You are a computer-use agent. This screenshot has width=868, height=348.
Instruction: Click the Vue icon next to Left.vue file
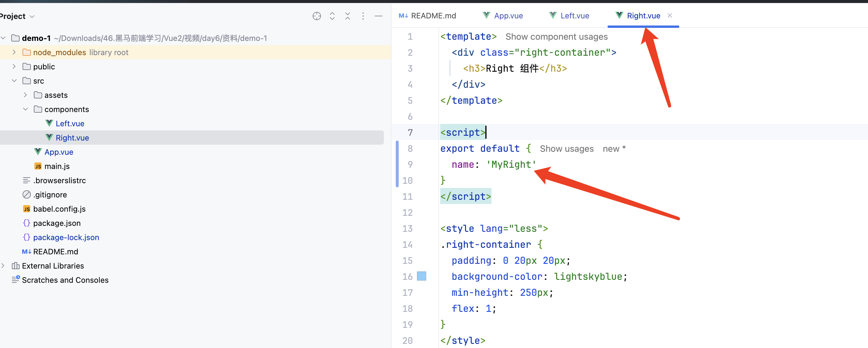pos(49,123)
